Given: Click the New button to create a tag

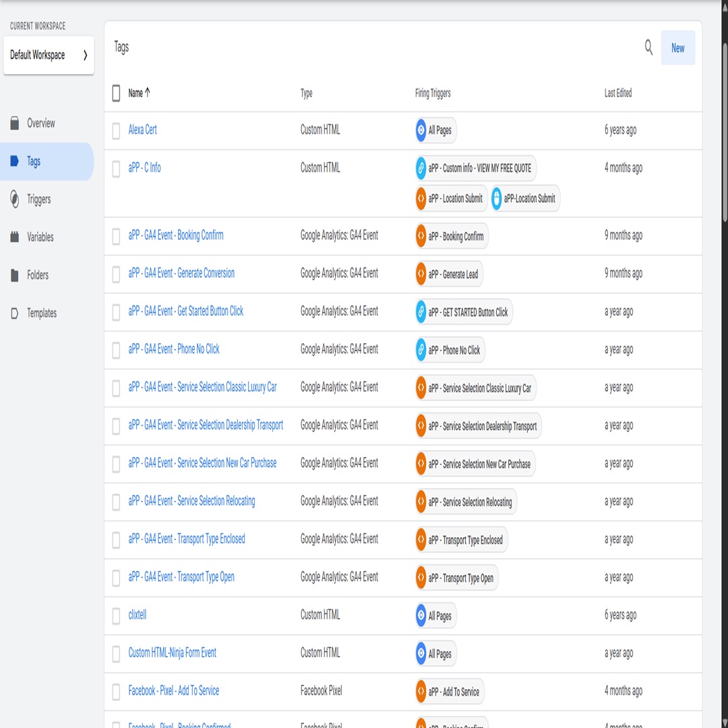Looking at the screenshot, I should click(677, 48).
